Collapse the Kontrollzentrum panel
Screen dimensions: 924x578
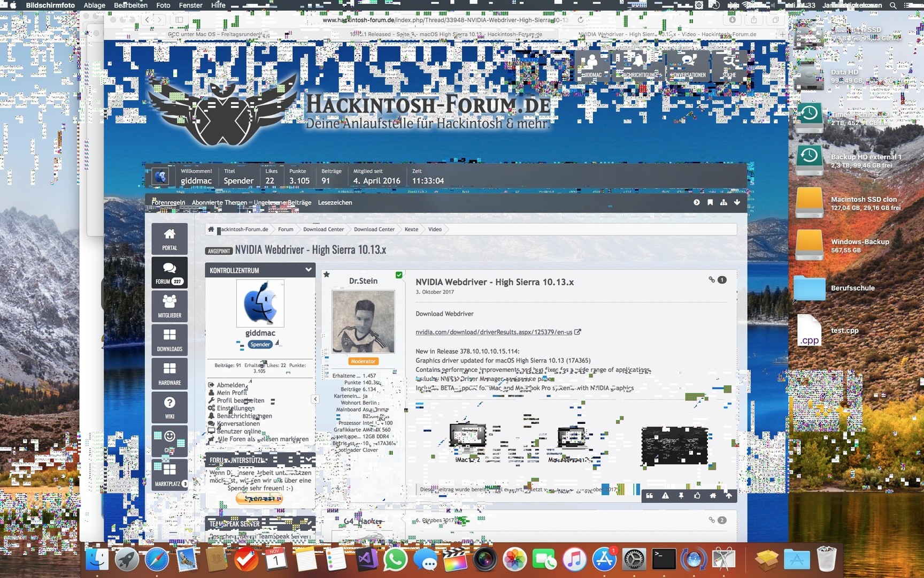[309, 270]
